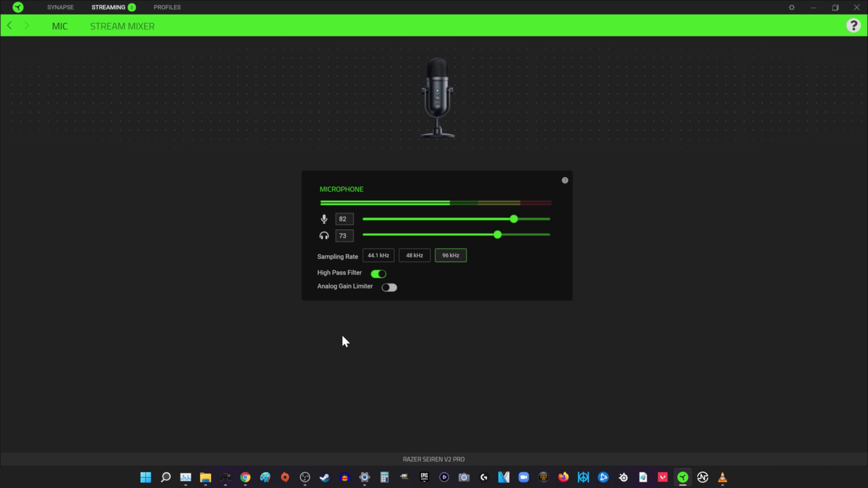Disable the High Pass Filter toggle
Screen dimensions: 868x488
[x=378, y=274]
